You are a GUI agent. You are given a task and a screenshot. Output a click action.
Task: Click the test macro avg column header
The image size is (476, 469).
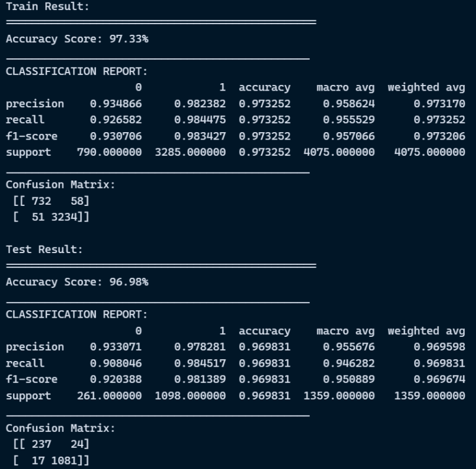[345, 331]
